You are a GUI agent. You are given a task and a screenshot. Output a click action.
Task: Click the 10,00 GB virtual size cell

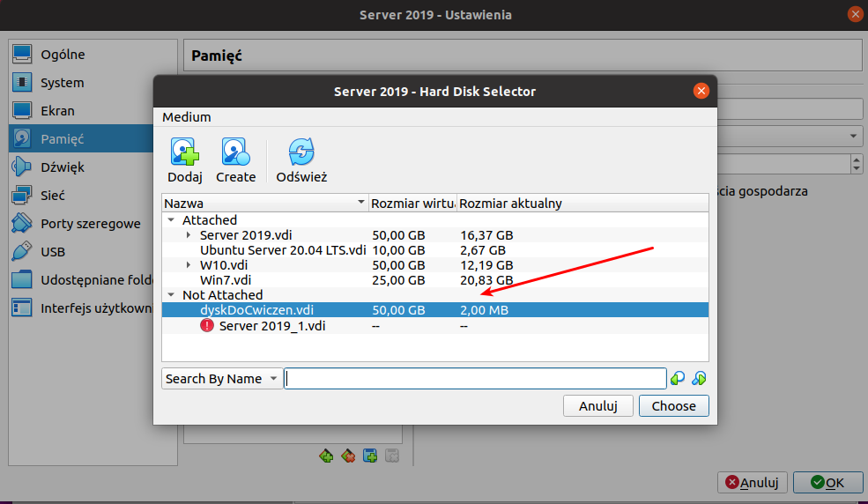[x=398, y=250]
